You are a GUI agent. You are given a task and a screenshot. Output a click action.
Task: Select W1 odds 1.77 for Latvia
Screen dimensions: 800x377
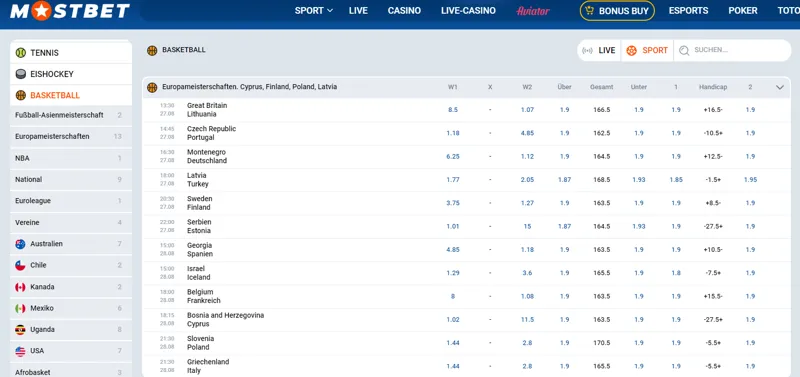point(453,180)
